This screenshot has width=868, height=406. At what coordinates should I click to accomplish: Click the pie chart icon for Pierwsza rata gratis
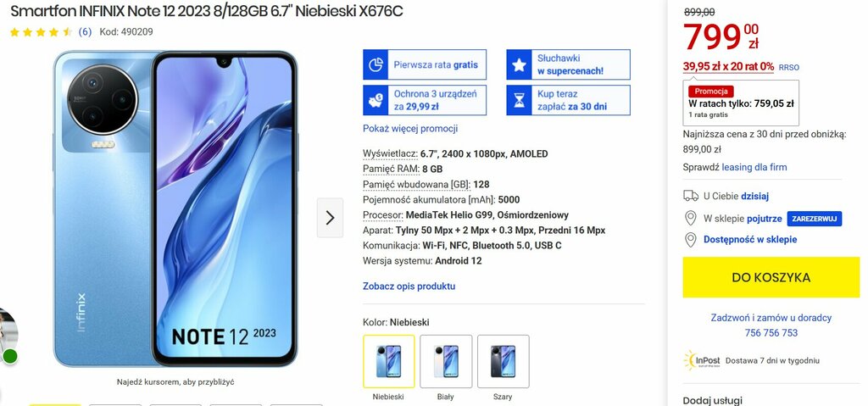pos(376,64)
